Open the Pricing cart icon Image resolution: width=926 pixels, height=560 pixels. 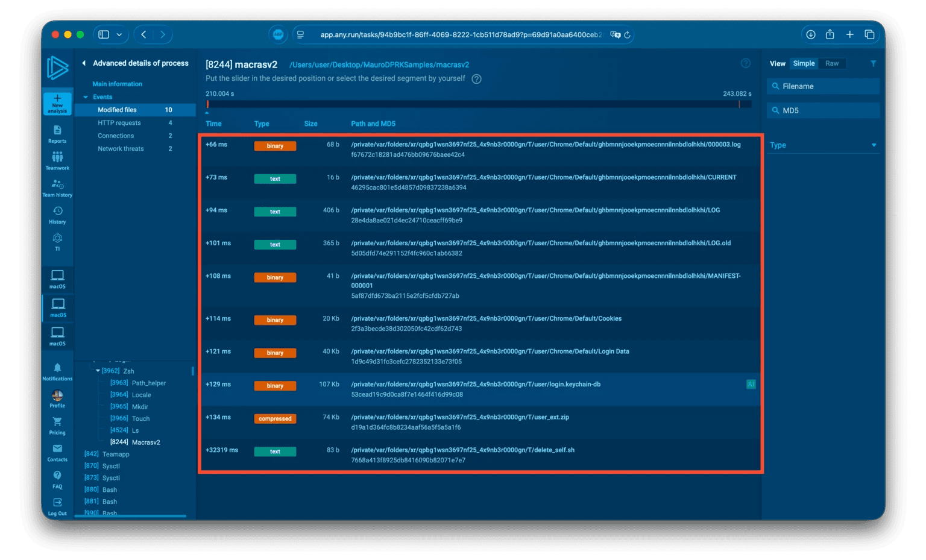point(57,422)
